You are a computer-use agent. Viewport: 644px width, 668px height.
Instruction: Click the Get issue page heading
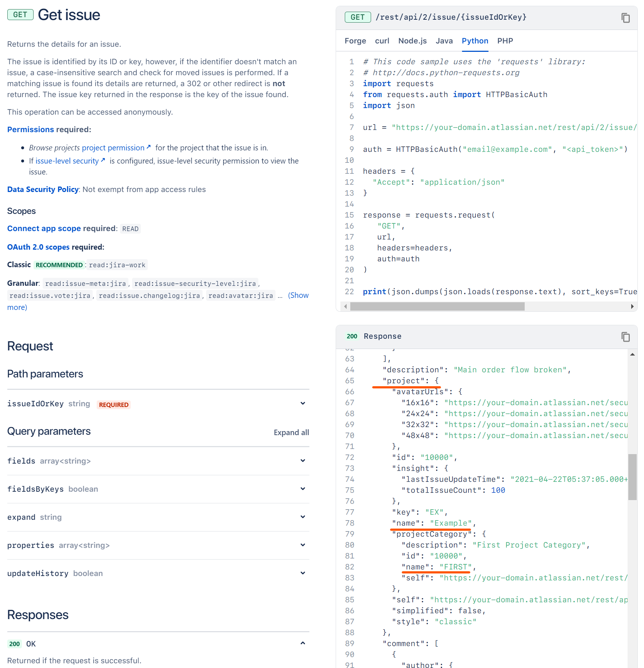click(69, 15)
